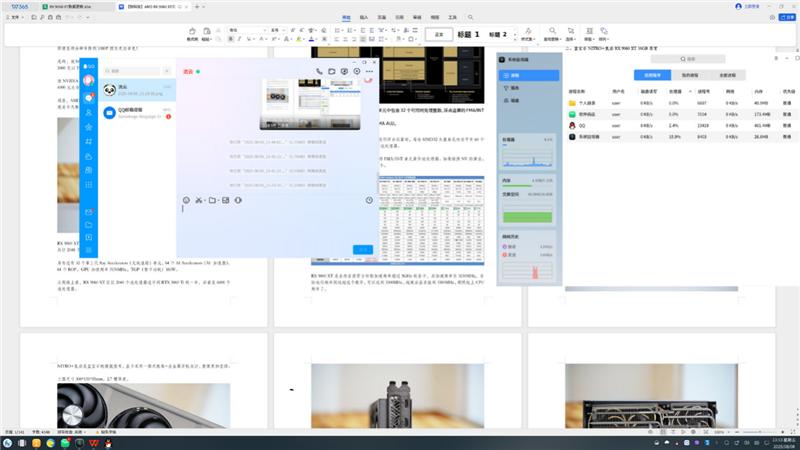800x450 pixels.
Task: Toggle bold formatting in the WPS ribbon
Action: 230,40
